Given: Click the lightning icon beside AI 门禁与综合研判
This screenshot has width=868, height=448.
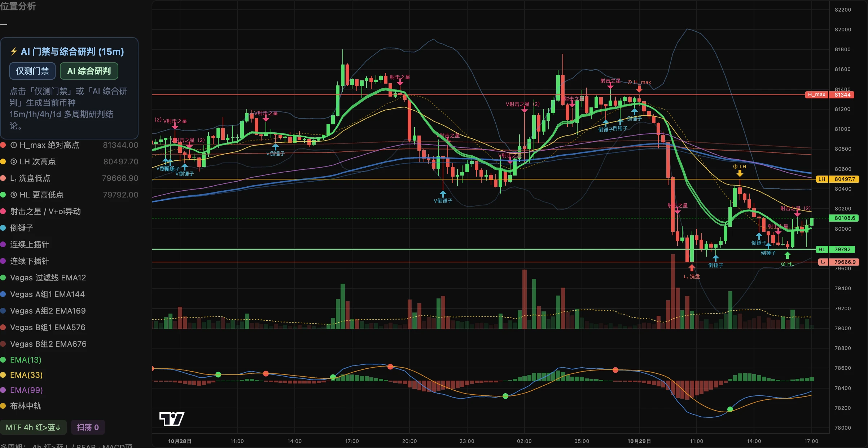Looking at the screenshot, I should [14, 52].
